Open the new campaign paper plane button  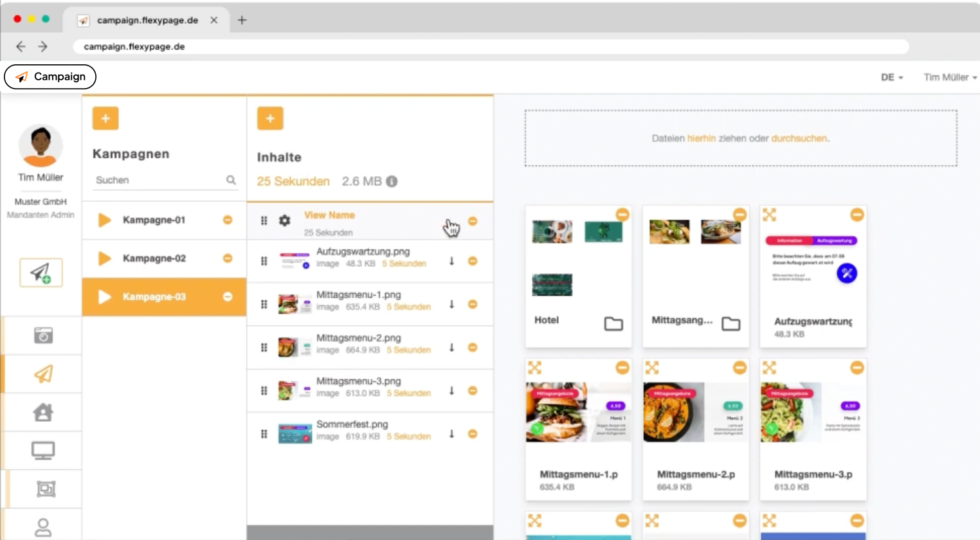pyautogui.click(x=41, y=273)
